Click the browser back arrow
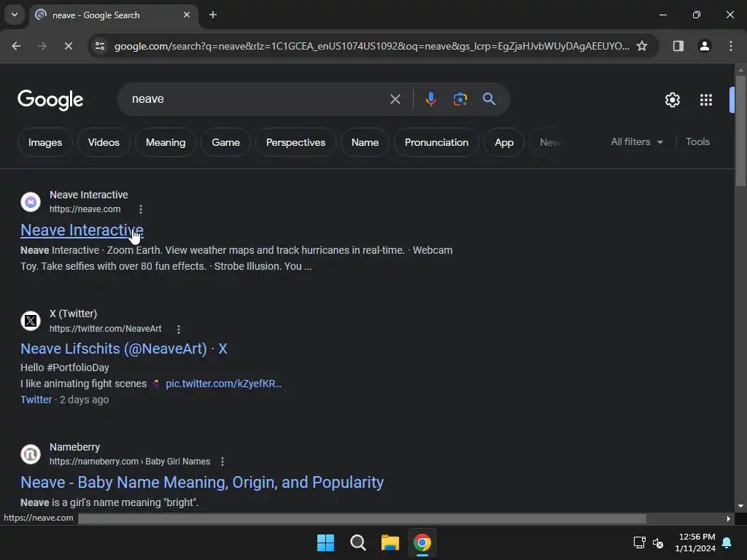The image size is (747, 560). [x=16, y=46]
